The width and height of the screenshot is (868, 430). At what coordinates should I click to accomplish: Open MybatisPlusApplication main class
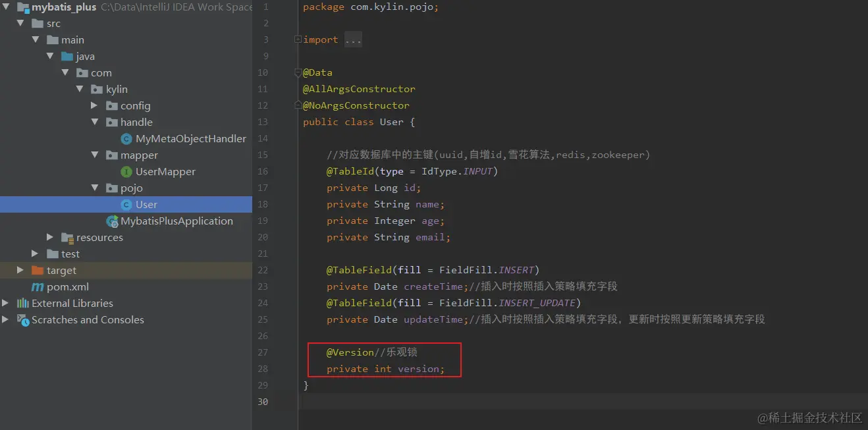click(x=176, y=221)
